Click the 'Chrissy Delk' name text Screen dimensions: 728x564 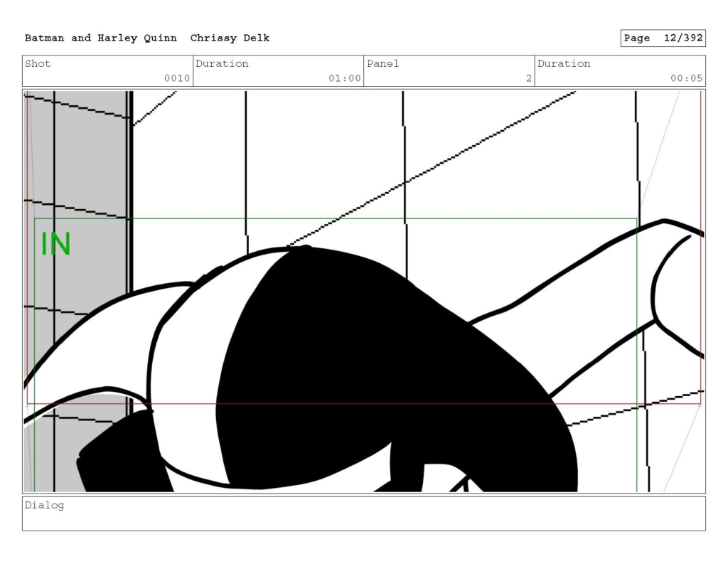[230, 38]
